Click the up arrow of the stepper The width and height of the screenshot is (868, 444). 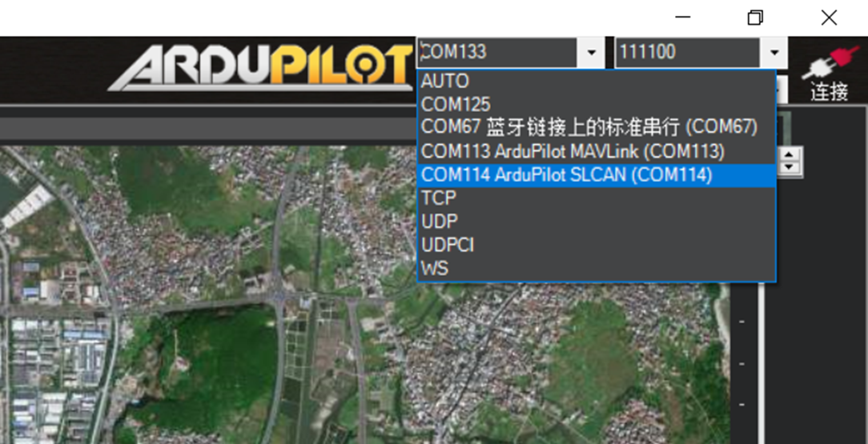pos(790,154)
